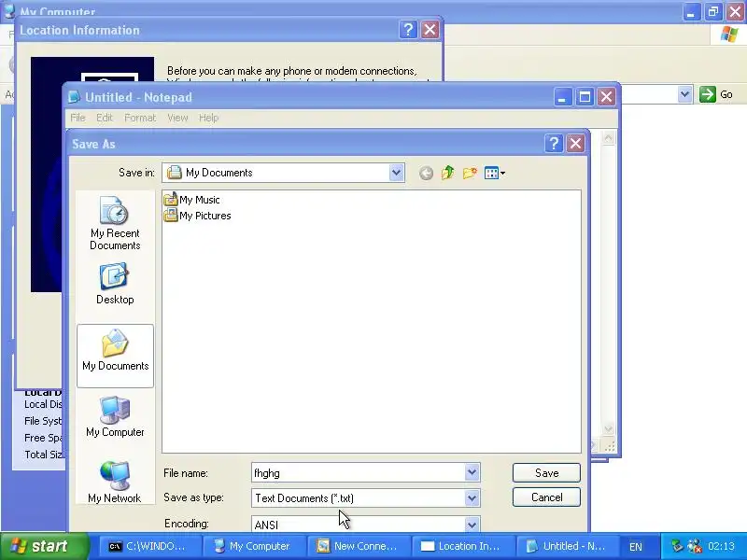Click the File name input field

359,473
